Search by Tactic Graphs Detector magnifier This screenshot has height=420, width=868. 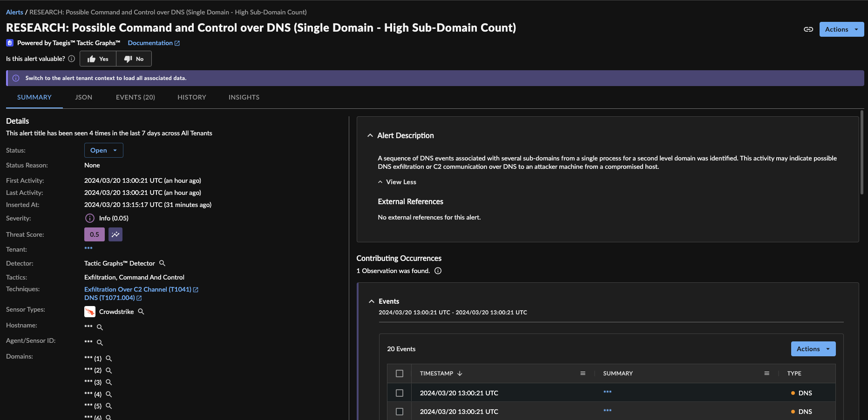pyautogui.click(x=162, y=263)
